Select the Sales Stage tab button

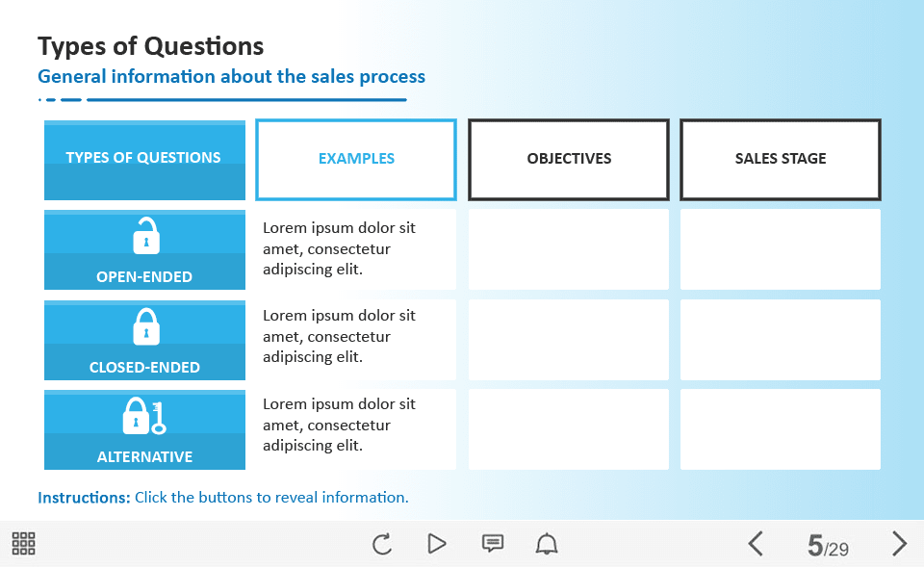pos(781,159)
